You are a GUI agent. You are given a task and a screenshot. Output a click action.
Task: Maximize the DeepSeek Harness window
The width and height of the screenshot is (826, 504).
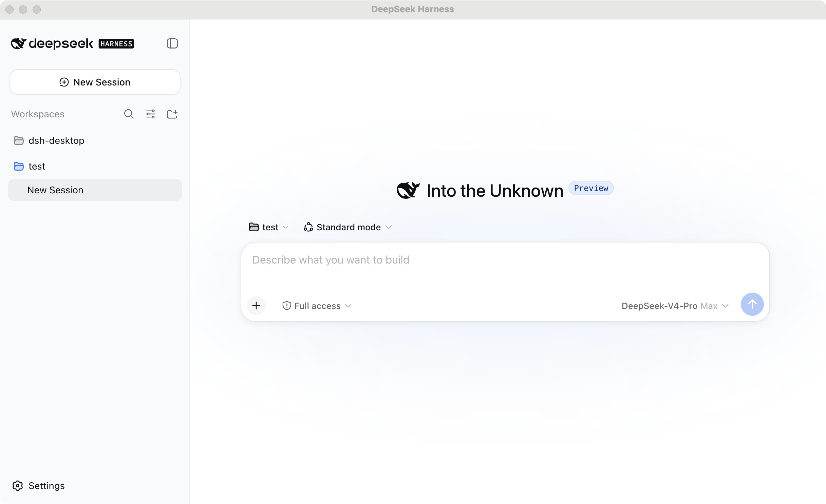click(x=37, y=9)
